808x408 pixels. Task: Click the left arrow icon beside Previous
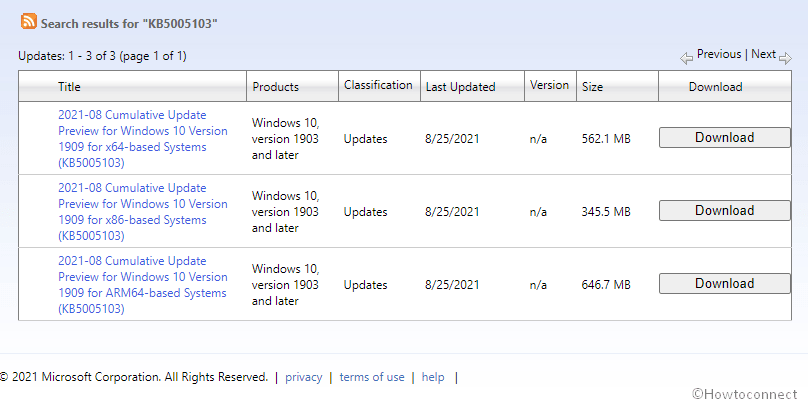(x=686, y=58)
